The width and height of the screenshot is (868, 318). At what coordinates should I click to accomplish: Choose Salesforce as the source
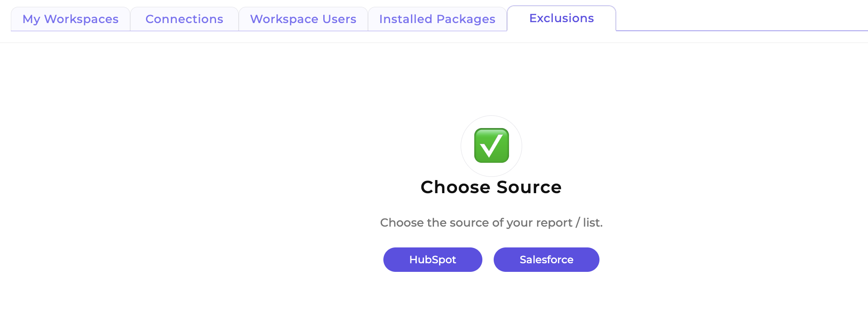(x=547, y=260)
